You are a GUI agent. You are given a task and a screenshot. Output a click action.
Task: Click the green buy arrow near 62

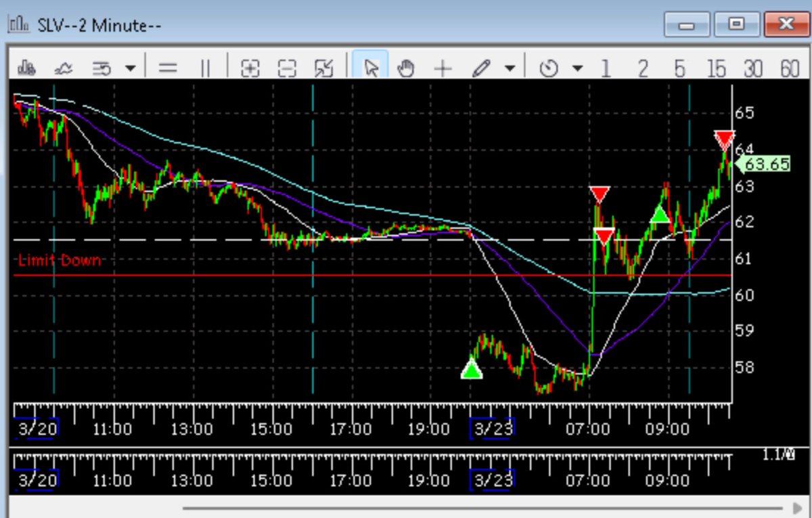660,215
